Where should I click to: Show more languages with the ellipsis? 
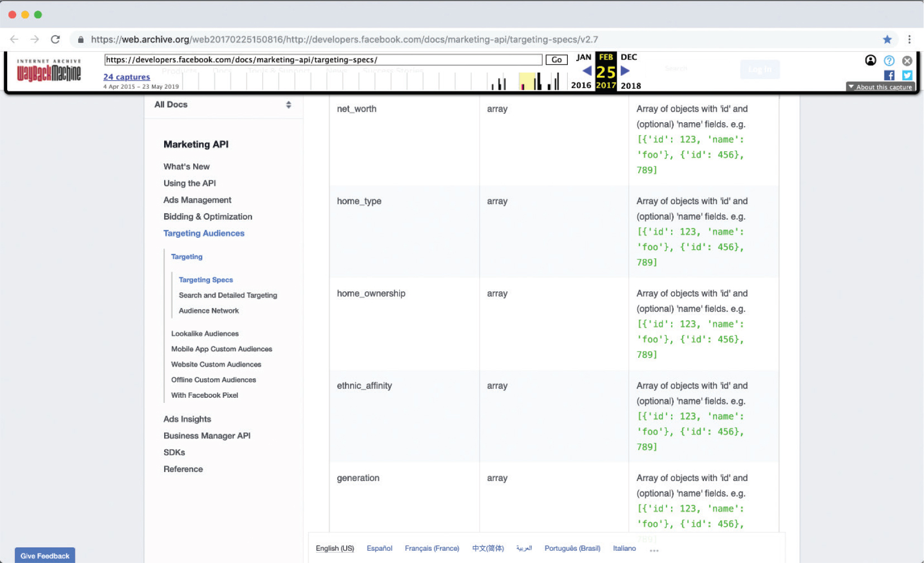click(654, 550)
